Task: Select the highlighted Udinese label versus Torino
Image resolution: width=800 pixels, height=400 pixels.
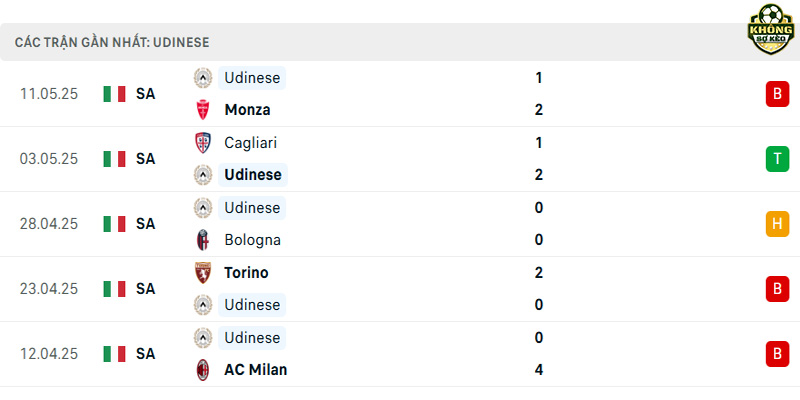Action: coord(252,305)
